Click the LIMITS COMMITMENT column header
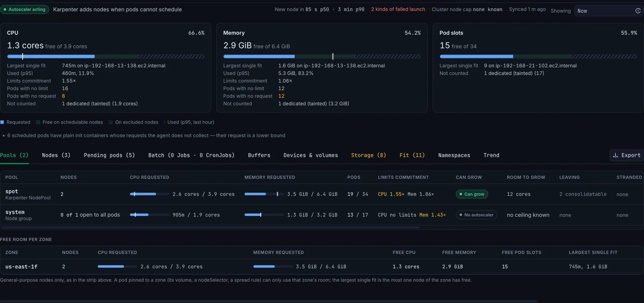 pyautogui.click(x=403, y=177)
